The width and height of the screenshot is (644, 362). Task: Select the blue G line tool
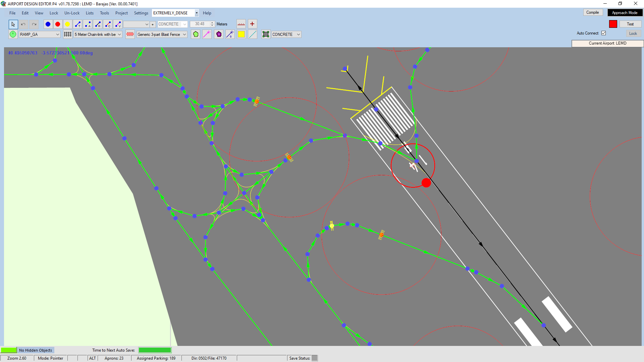[230, 34]
